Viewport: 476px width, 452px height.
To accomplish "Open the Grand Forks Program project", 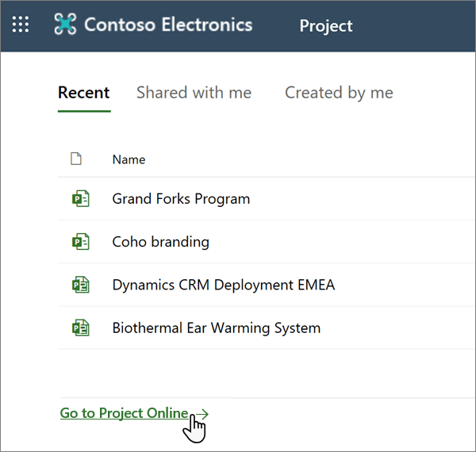I will coord(181,199).
